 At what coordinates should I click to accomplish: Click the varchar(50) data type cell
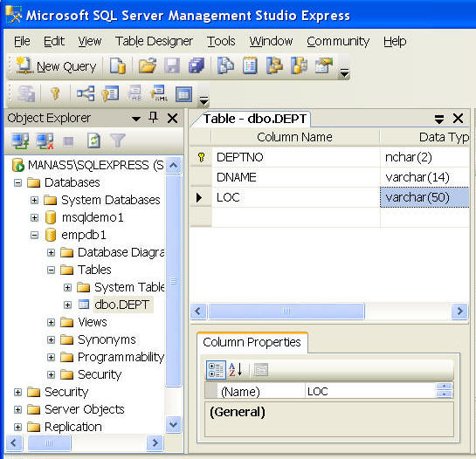424,197
